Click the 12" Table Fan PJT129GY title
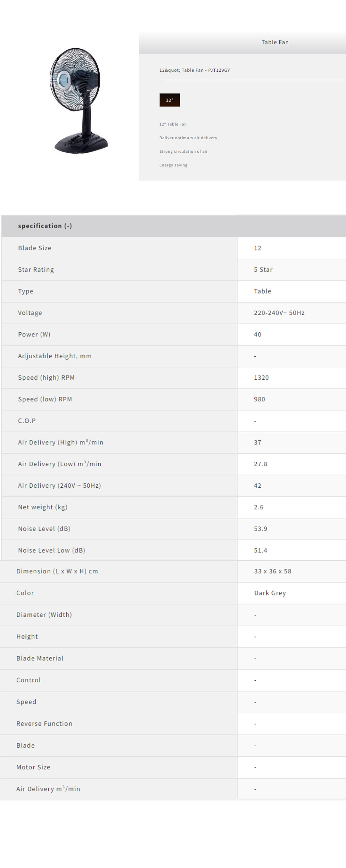346x868 pixels. pyautogui.click(x=194, y=70)
